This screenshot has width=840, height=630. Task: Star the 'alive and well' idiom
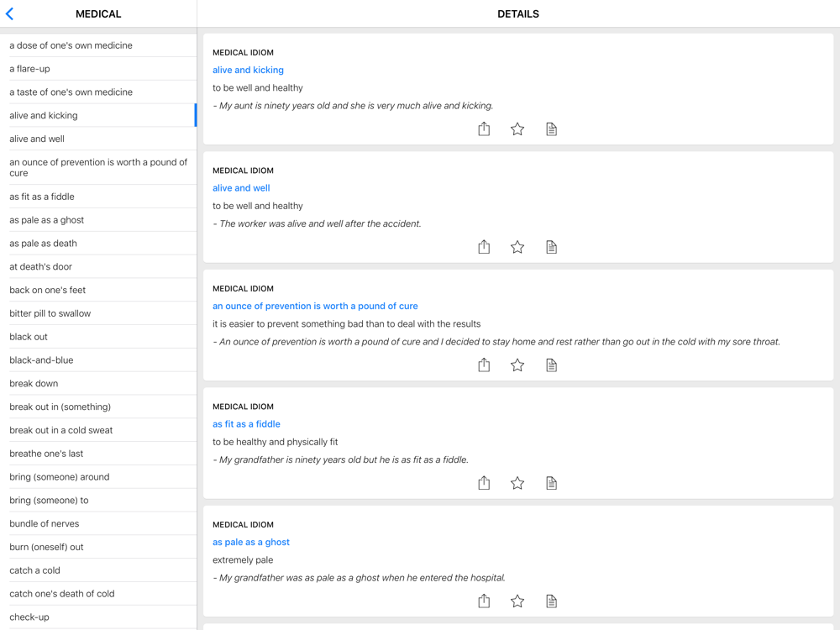[x=517, y=247]
